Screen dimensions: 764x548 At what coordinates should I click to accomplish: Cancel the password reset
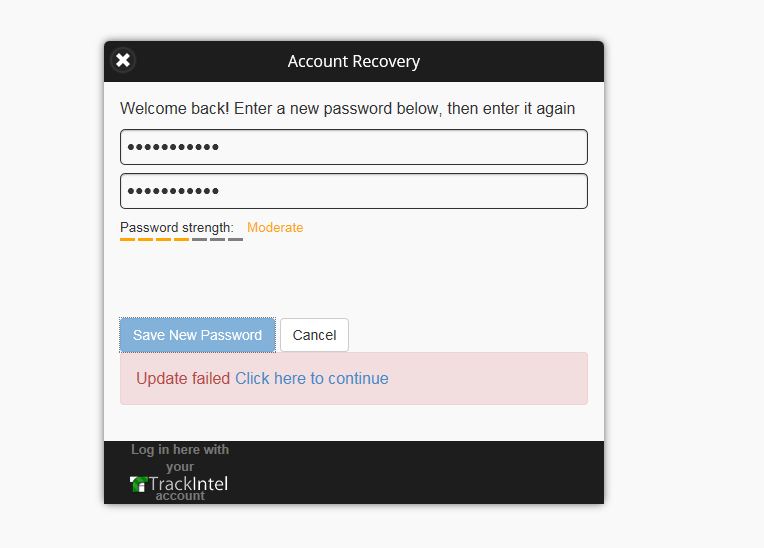314,335
